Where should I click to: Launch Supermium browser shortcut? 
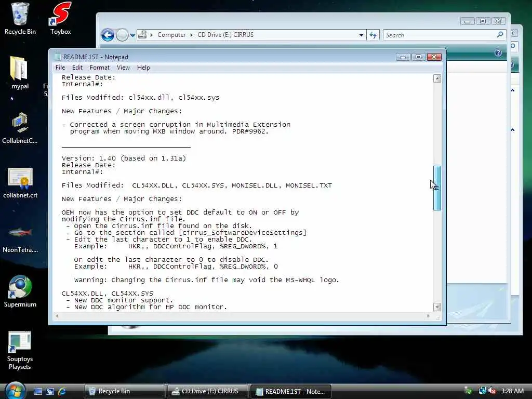pos(20,291)
